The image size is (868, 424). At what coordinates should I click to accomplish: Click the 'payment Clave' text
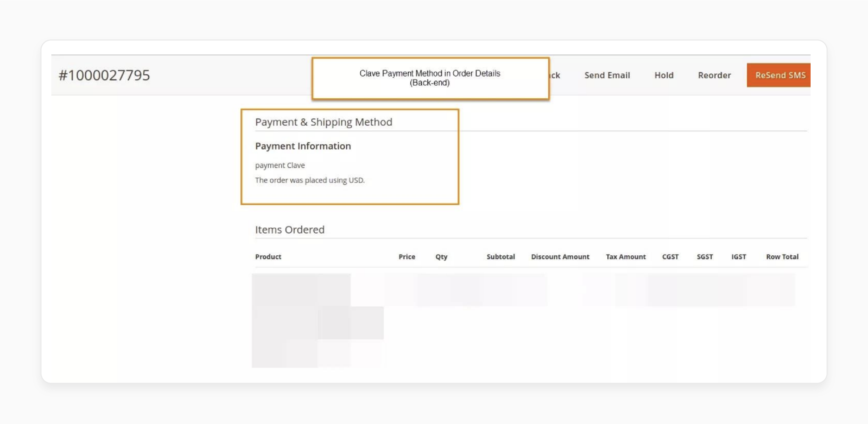click(x=280, y=165)
